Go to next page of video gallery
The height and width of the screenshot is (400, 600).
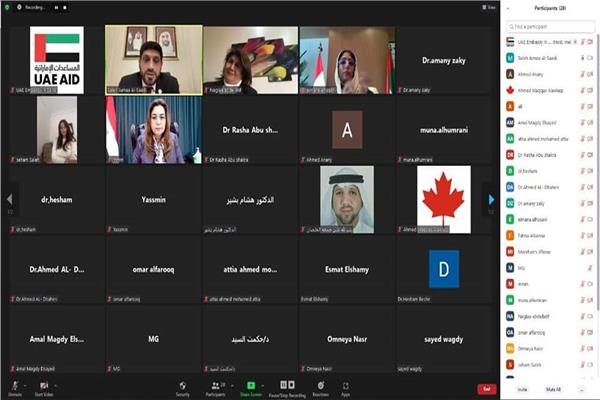click(491, 199)
